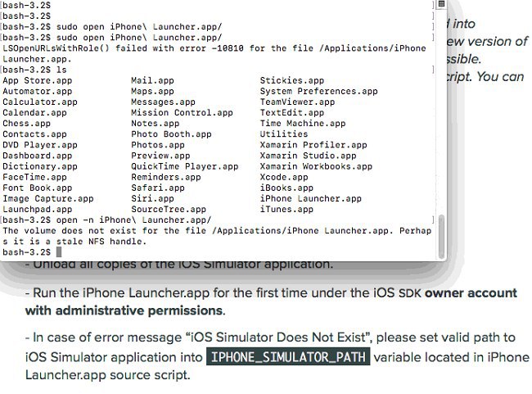Click 'QuickTime Player.app' in terminal listing
Screen dimensions: 532x394
[185, 167]
